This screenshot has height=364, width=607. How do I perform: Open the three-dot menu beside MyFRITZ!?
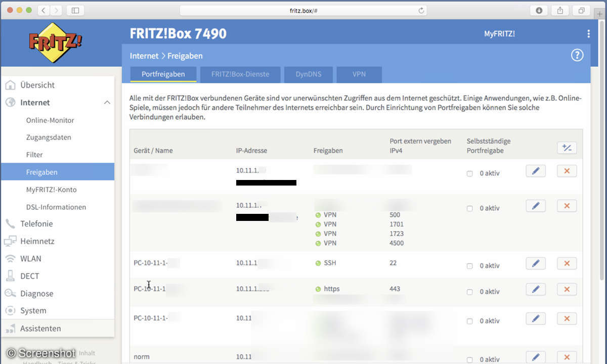pyautogui.click(x=588, y=34)
